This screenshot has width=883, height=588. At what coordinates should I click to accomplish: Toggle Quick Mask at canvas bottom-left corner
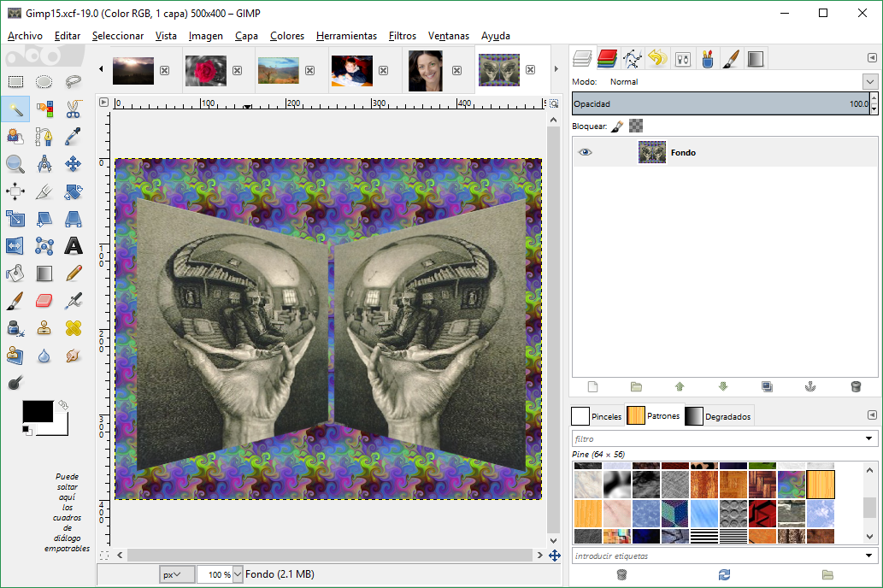(x=104, y=556)
